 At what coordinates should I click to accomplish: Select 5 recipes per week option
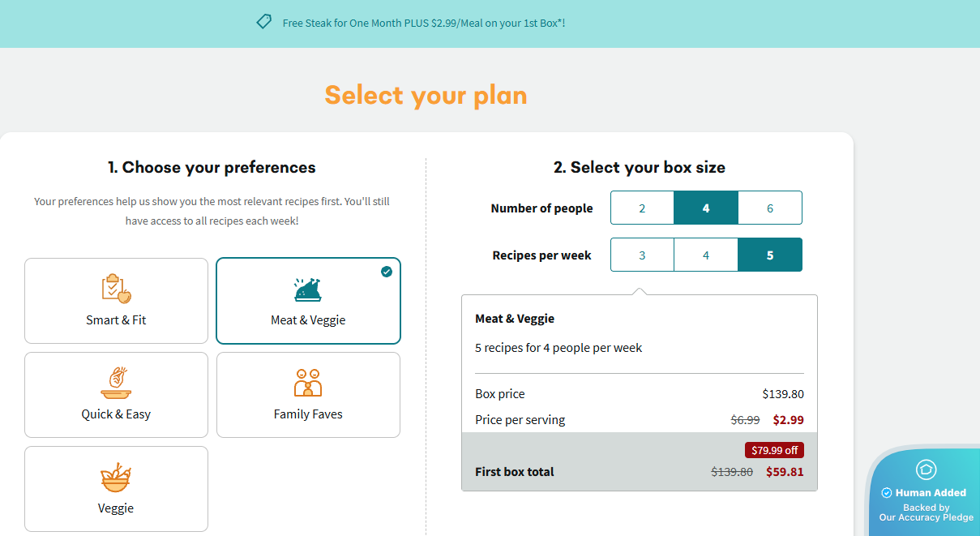(x=770, y=255)
